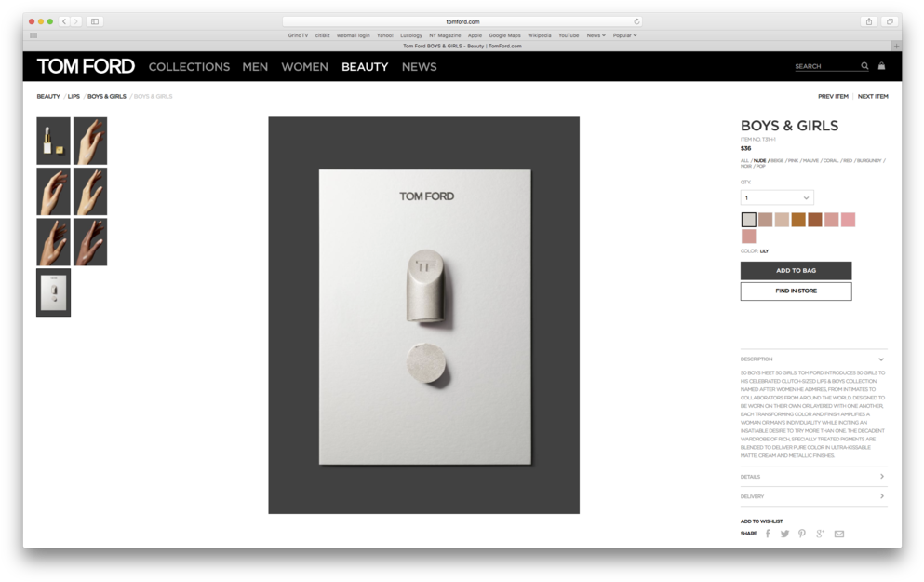Screen dimensions: 924x582
Task: Share product on Facebook
Action: (768, 534)
